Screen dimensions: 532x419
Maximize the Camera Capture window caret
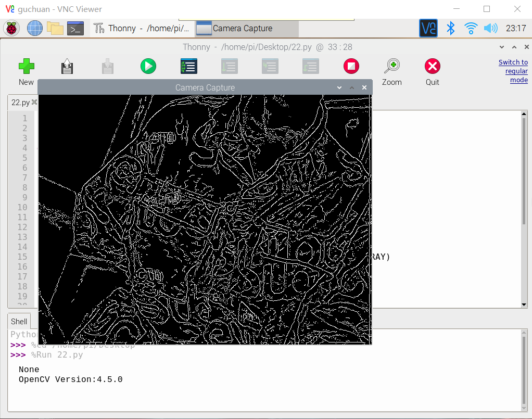352,87
